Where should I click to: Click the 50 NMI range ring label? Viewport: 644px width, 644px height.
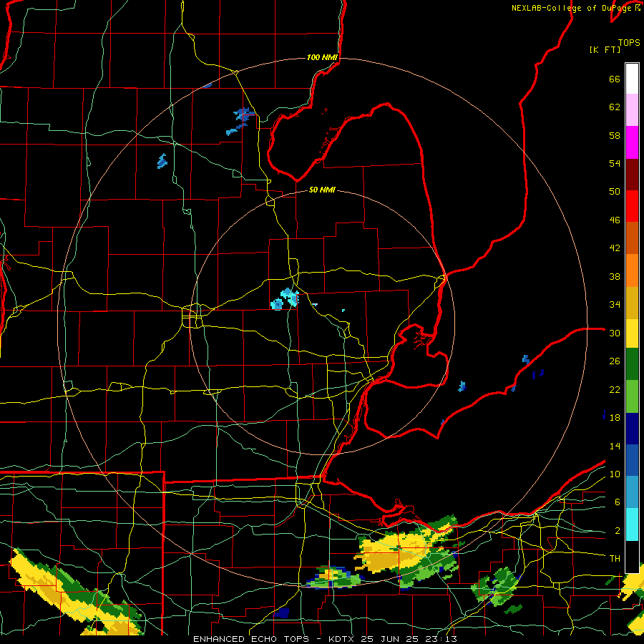(x=322, y=190)
